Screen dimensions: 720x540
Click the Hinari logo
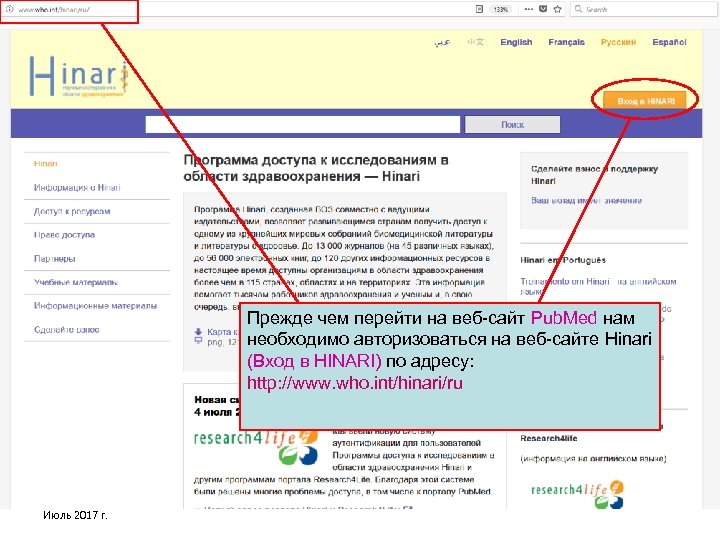(78, 76)
